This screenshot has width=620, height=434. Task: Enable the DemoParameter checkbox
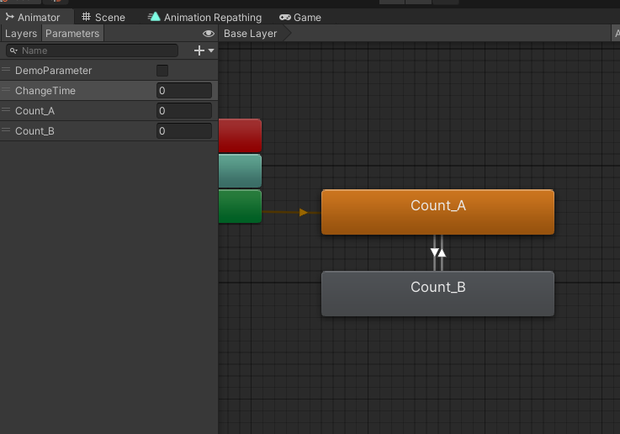[x=162, y=71]
